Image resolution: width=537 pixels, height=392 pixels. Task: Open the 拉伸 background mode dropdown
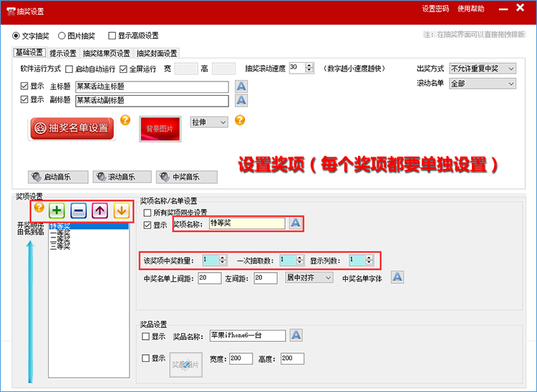click(208, 122)
